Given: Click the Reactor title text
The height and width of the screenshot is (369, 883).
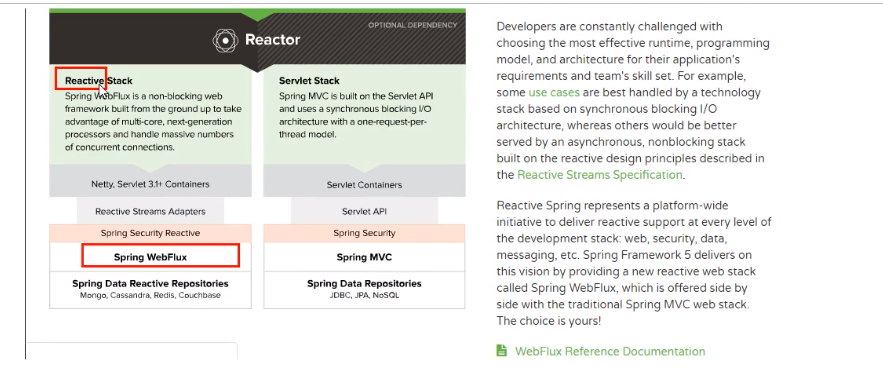Looking at the screenshot, I should point(273,41).
